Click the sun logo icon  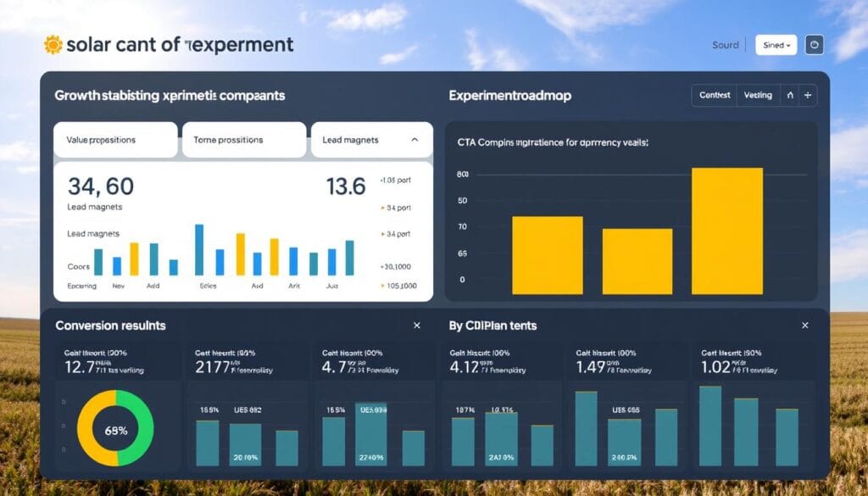(53, 45)
